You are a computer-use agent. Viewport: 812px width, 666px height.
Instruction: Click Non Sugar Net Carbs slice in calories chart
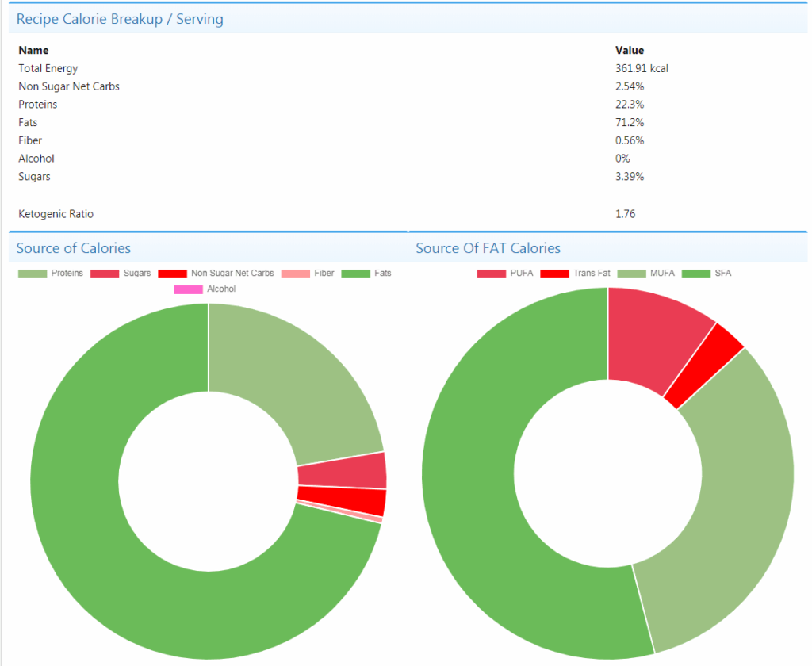click(343, 500)
